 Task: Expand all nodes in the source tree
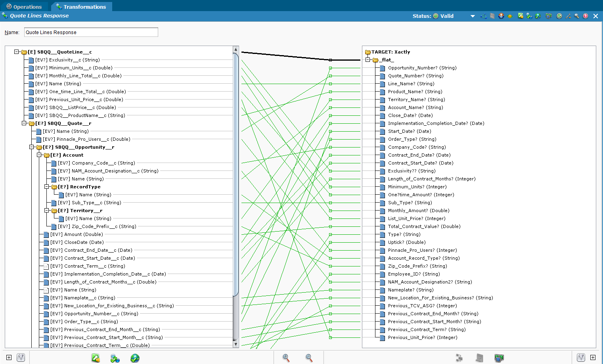tap(9, 357)
